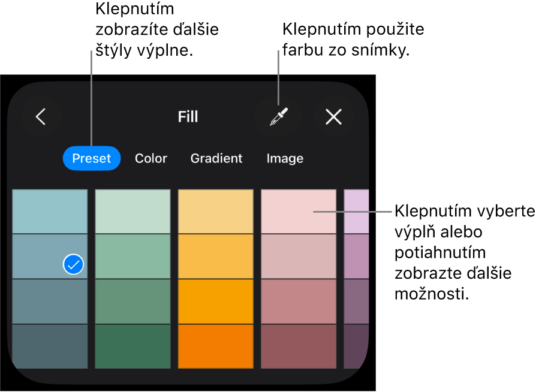Pick the dusty rose third-row swatch
542x392 pixels.
pos(298,301)
